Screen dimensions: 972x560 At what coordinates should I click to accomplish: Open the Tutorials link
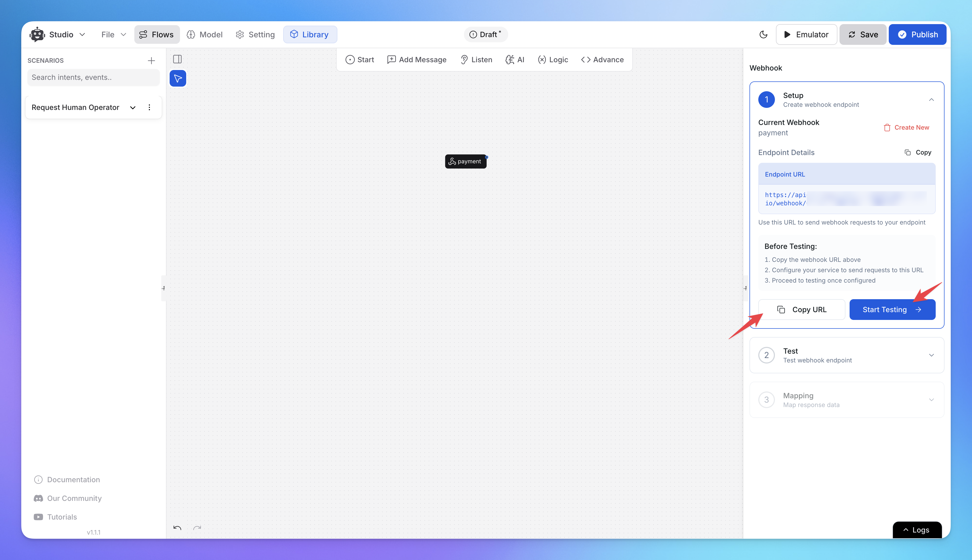click(x=55, y=517)
